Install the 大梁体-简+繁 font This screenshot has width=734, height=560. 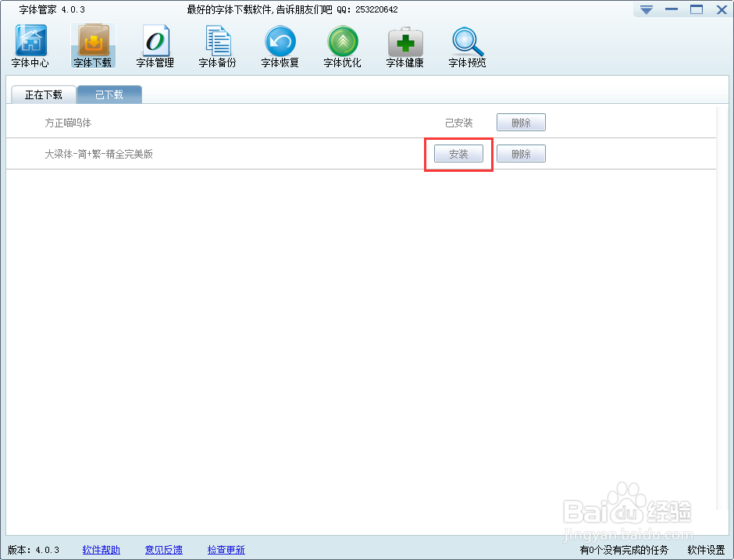459,154
